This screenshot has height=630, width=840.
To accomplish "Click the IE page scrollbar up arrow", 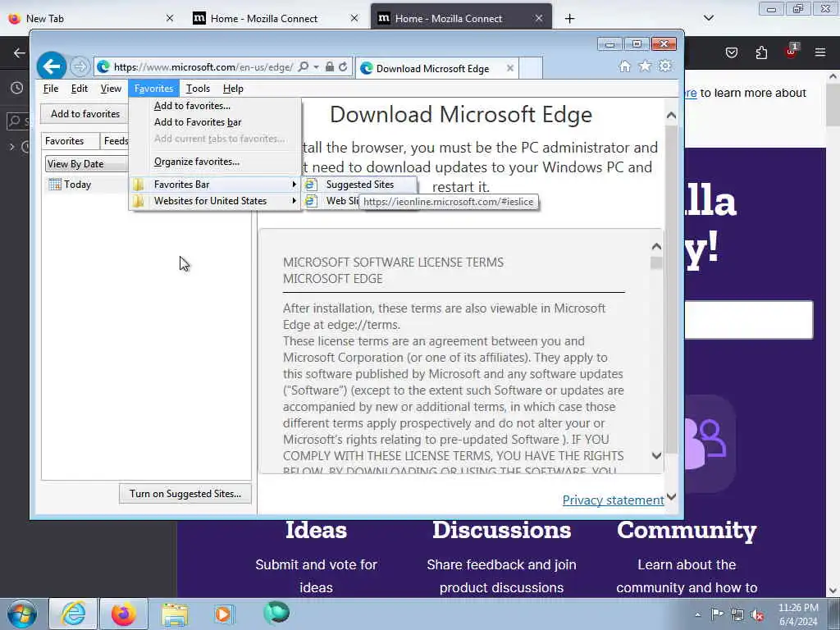I will pos(671,115).
